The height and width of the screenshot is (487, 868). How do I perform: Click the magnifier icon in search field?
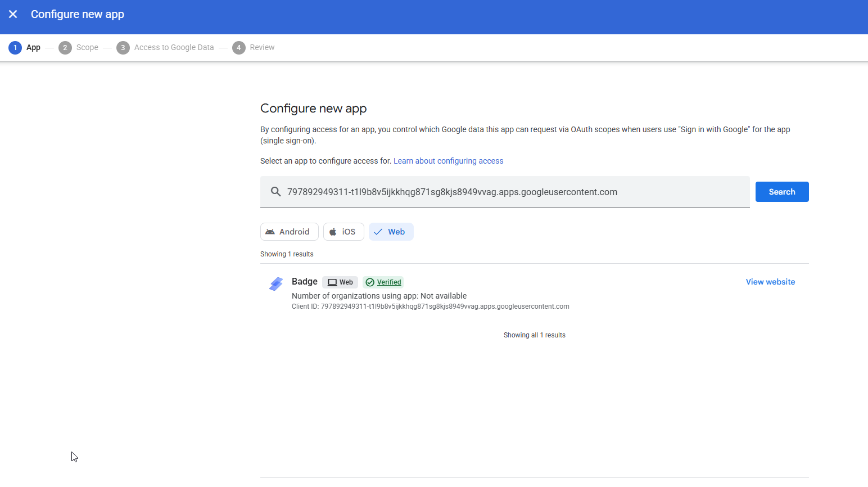coord(275,192)
